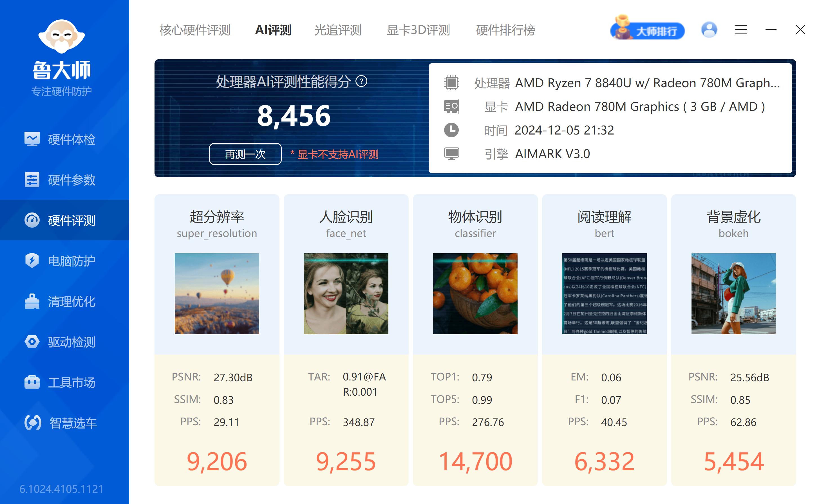The width and height of the screenshot is (819, 504).
Task: Click the AMD Radeon 780M Graphics text
Action: click(640, 107)
